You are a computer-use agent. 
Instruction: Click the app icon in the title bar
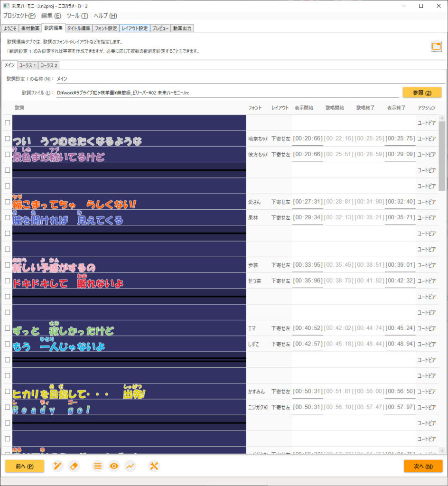(x=6, y=6)
